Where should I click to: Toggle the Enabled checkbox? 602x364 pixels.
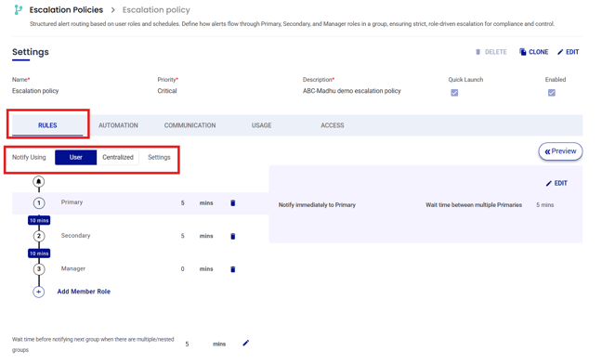(551, 93)
